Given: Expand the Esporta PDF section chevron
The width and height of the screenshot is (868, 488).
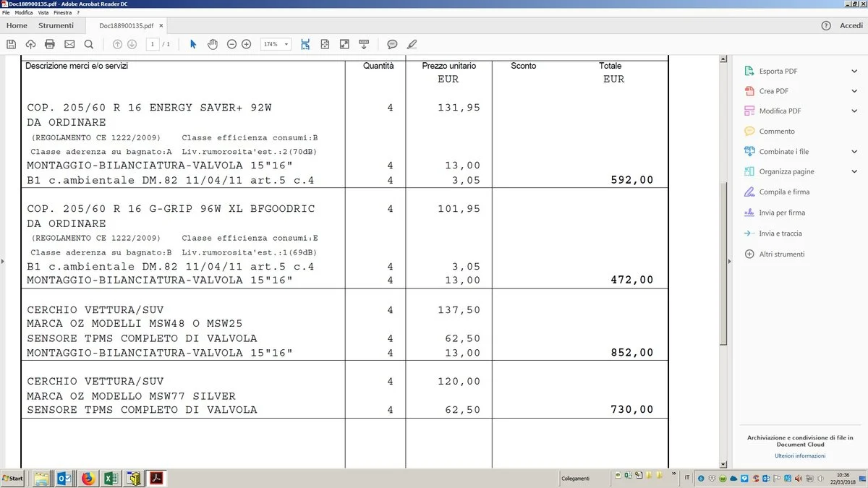Looking at the screenshot, I should coord(854,71).
